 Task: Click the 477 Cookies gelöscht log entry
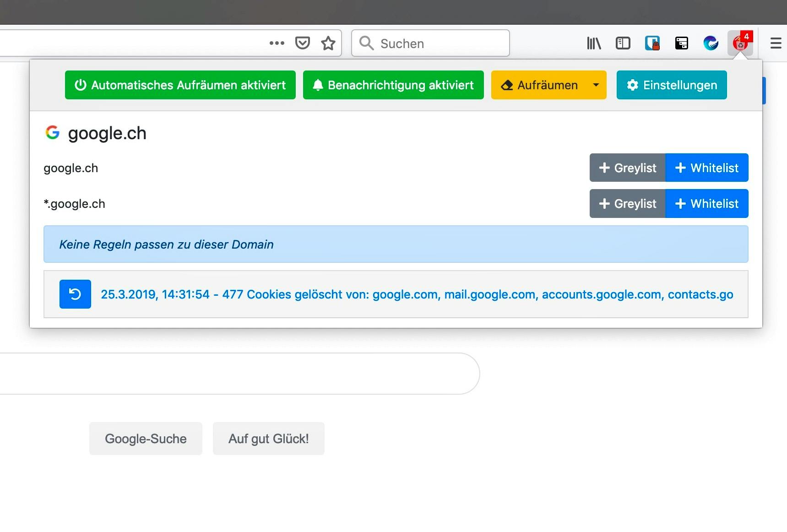point(417,294)
